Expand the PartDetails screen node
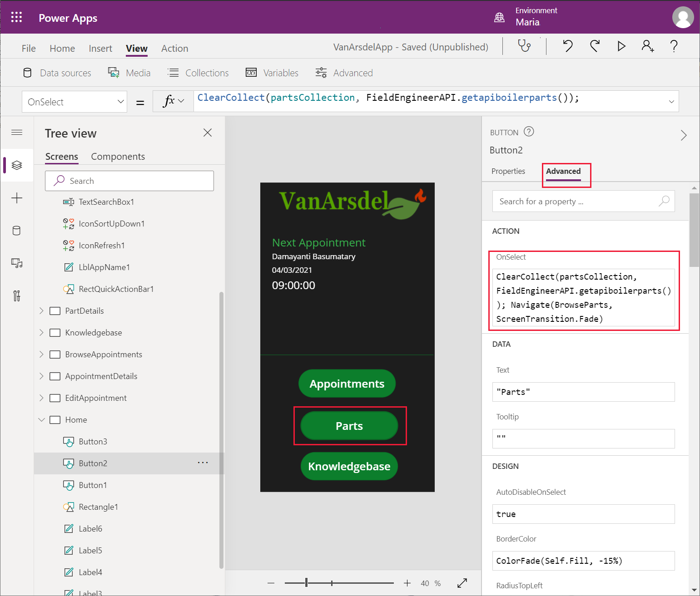Image resolution: width=700 pixels, height=596 pixels. [41, 310]
